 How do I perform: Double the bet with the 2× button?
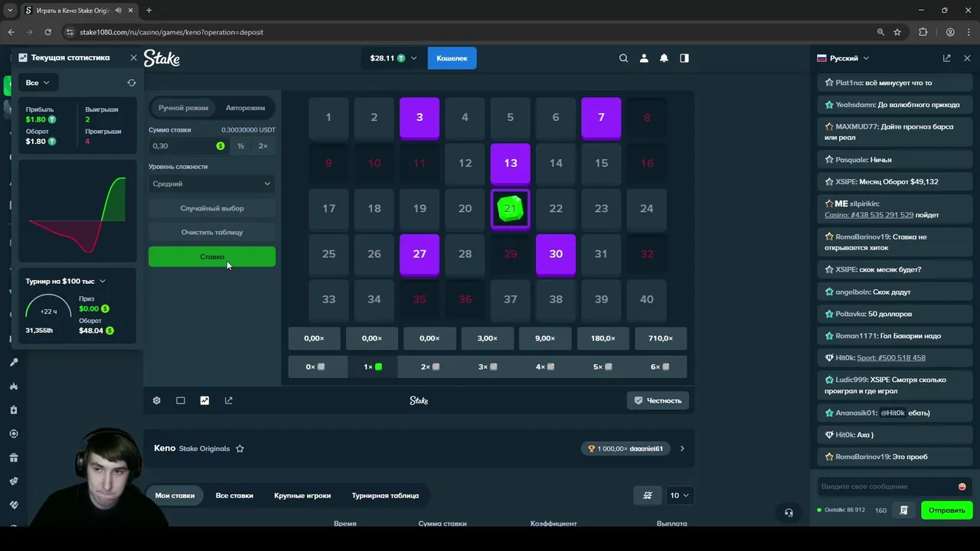pos(263,145)
